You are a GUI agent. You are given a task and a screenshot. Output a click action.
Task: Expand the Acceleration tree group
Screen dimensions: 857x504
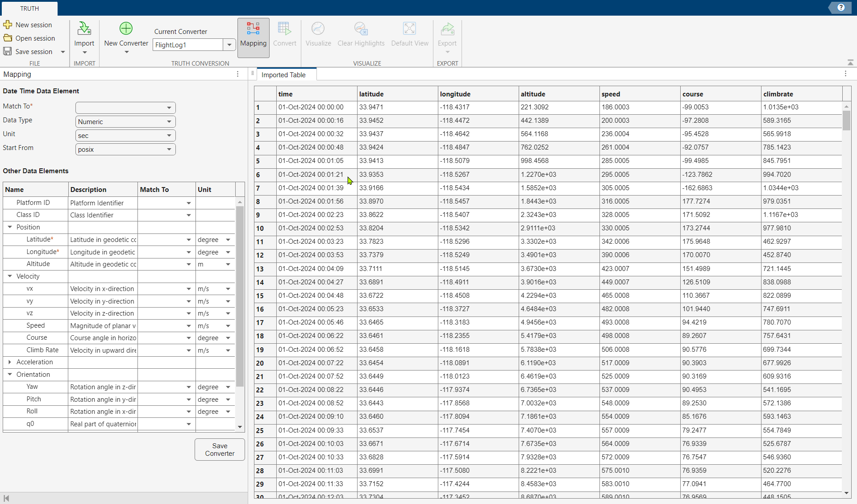tap(10, 362)
